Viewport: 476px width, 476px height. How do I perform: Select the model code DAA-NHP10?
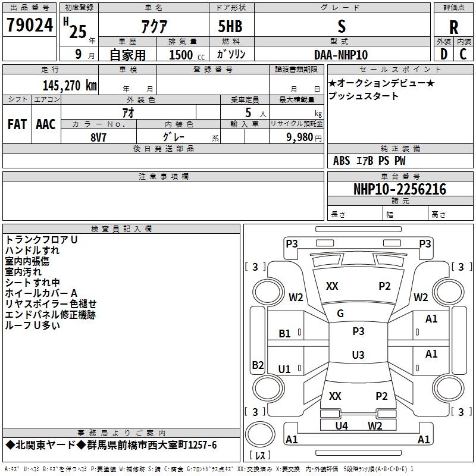(x=341, y=55)
